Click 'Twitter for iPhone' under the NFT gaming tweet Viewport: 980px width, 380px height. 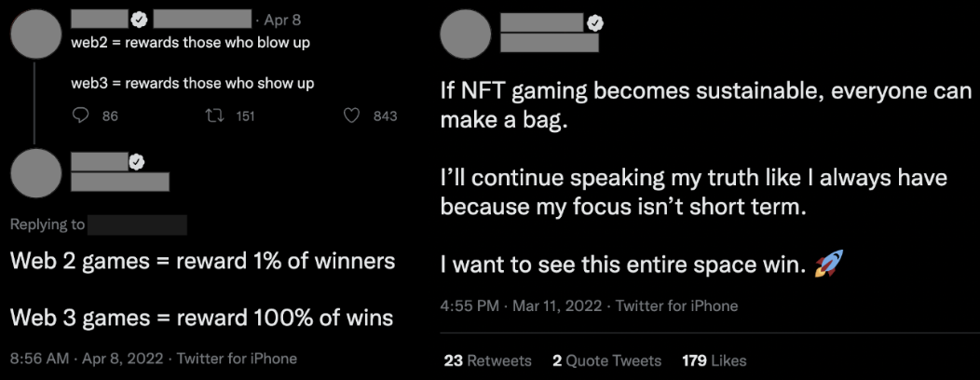click(676, 305)
